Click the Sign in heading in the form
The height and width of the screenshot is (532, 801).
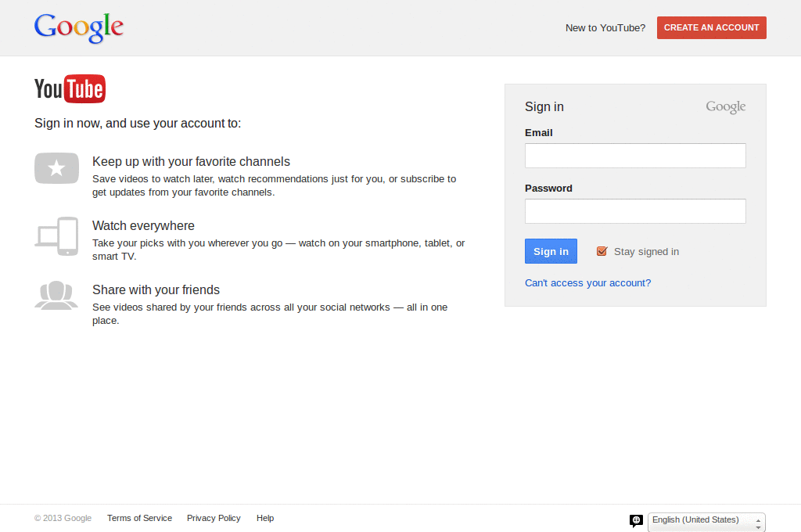544,107
